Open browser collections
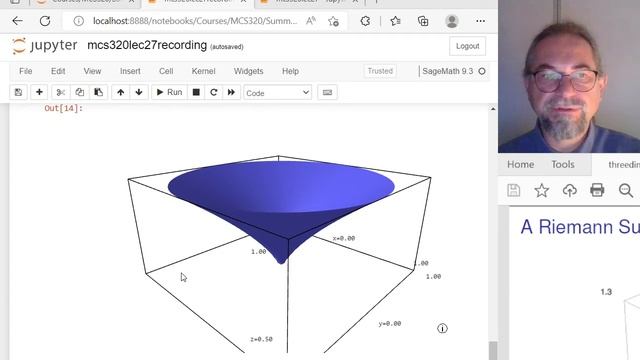The image size is (640, 360). [423, 21]
